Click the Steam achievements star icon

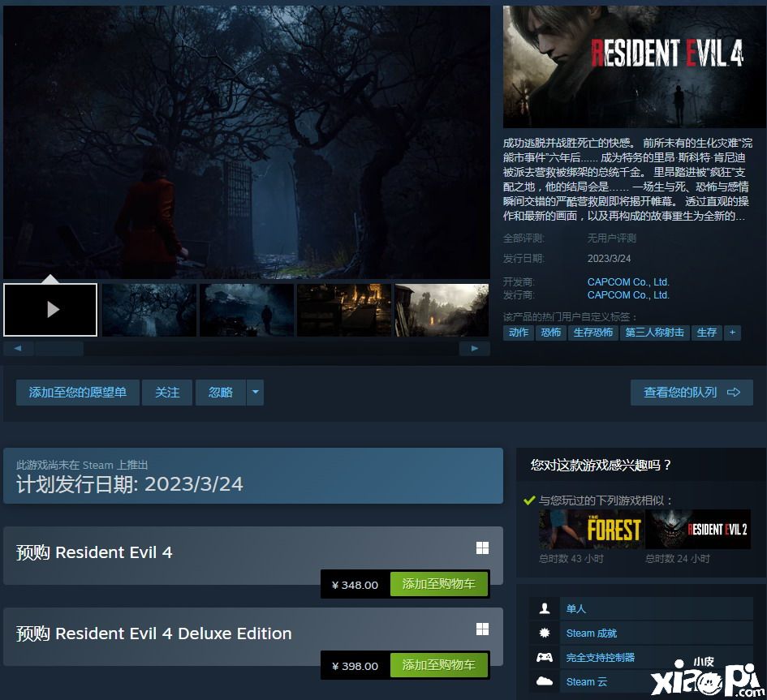pyautogui.click(x=545, y=633)
